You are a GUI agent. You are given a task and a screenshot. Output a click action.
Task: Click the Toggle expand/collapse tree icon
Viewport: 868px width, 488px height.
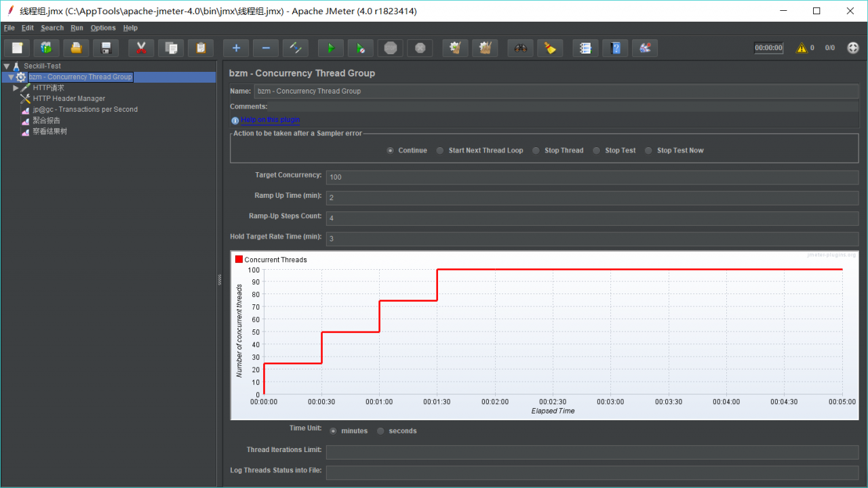296,48
